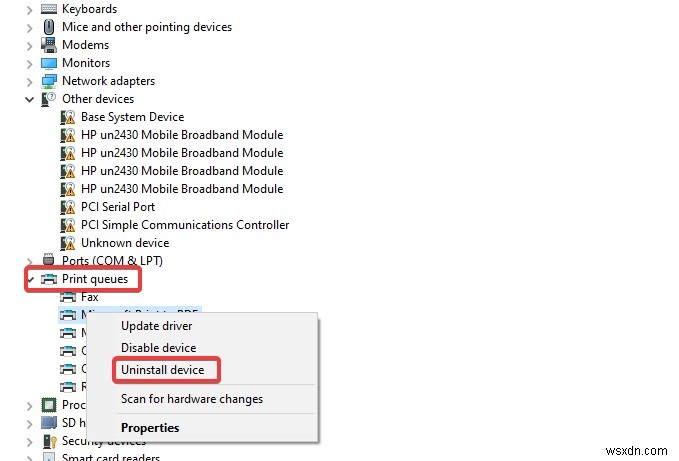Open Properties from the context menu
This screenshot has height=461, width=679.
point(150,428)
